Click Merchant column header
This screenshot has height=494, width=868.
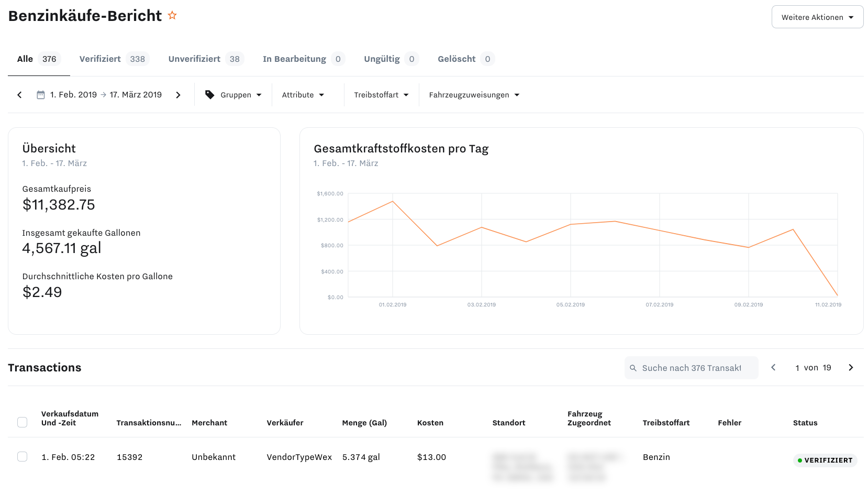[209, 423]
